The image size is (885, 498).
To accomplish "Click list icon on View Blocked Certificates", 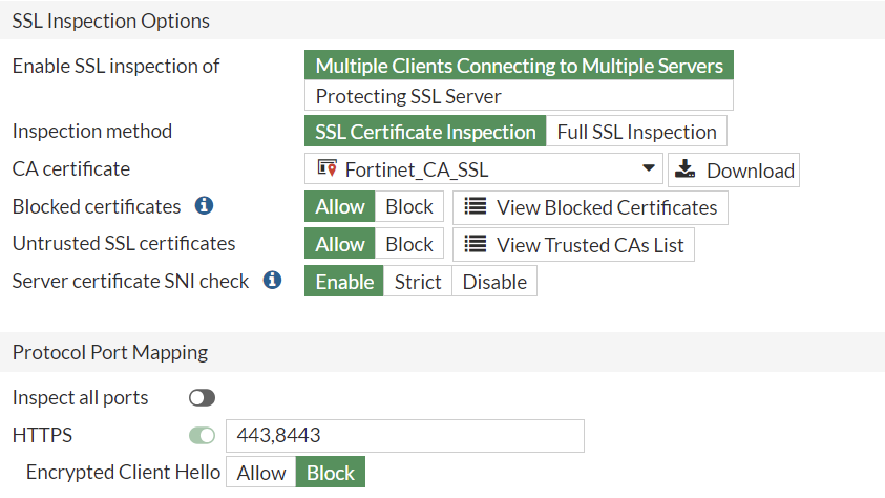I will (x=476, y=208).
